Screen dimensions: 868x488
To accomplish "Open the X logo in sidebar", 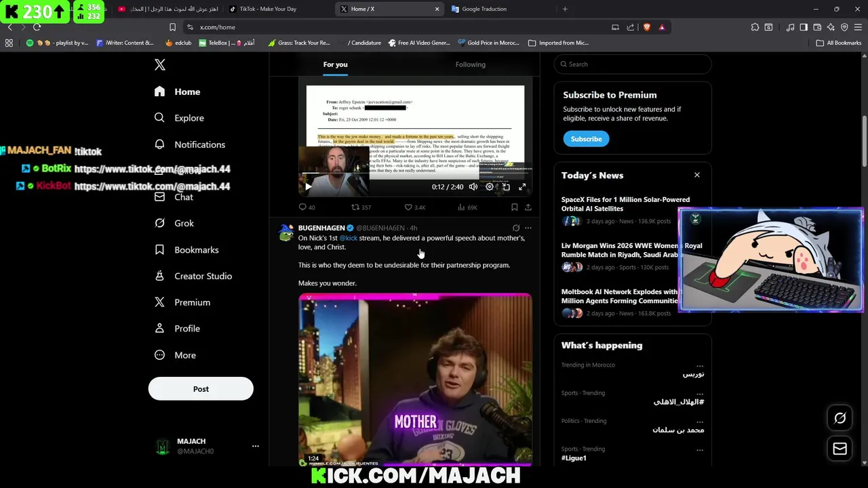I will coord(159,64).
